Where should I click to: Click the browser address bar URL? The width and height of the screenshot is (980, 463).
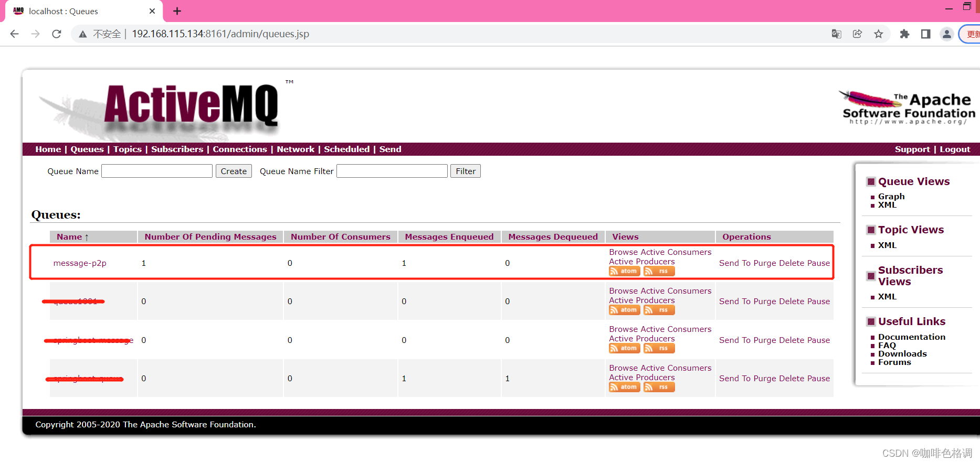220,34
